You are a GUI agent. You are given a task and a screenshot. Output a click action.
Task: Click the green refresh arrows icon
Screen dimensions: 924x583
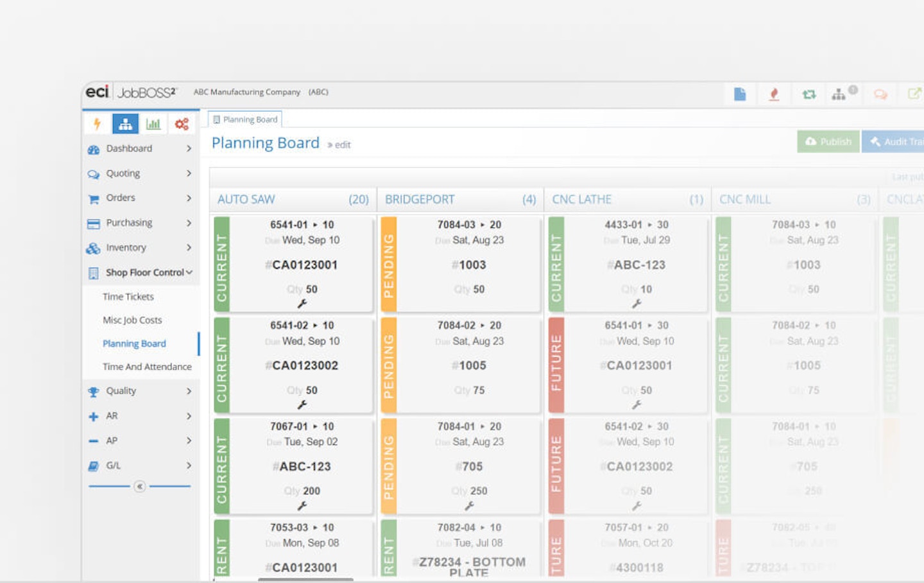tap(809, 94)
